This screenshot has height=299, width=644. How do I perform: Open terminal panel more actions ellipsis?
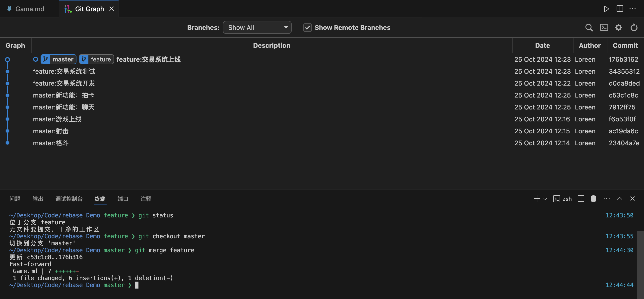coord(606,199)
